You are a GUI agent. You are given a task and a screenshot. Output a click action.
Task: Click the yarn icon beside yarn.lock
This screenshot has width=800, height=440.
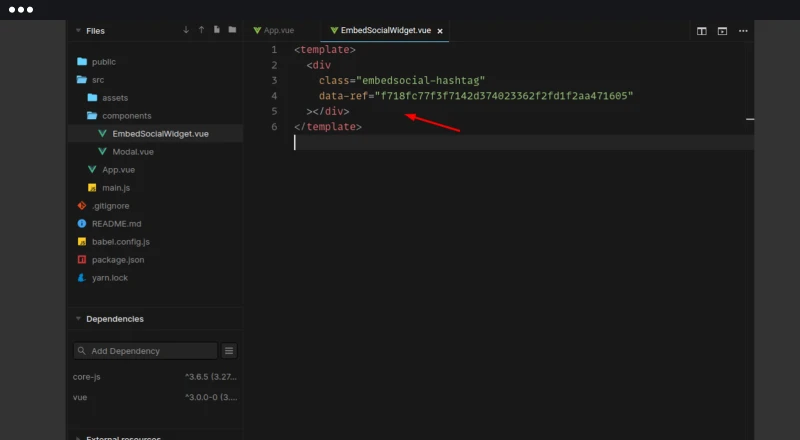[82, 278]
